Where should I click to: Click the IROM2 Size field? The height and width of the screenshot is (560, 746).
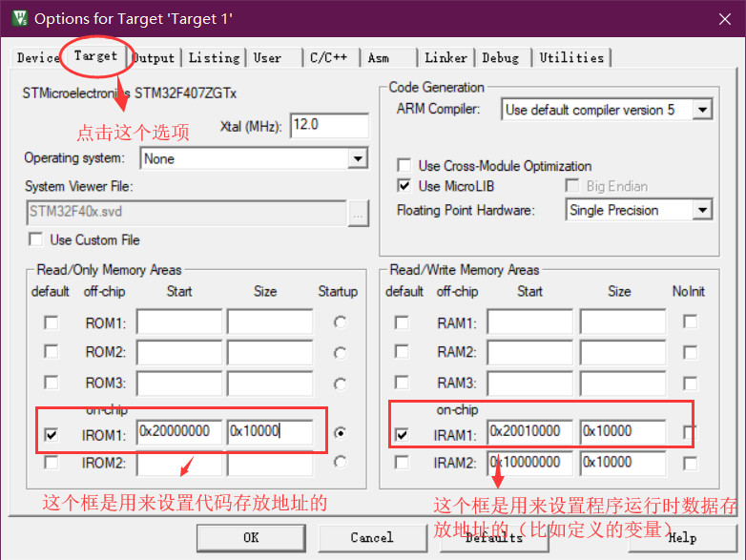[x=270, y=463]
